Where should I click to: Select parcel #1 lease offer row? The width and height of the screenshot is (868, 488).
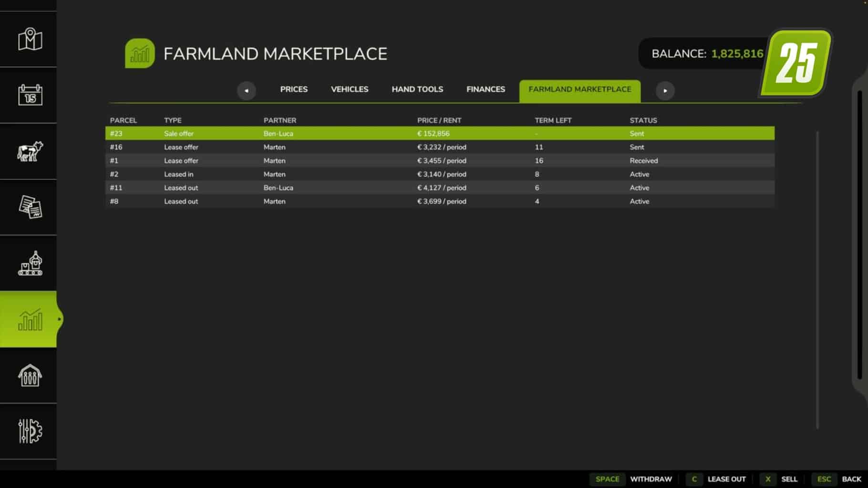[x=440, y=161]
